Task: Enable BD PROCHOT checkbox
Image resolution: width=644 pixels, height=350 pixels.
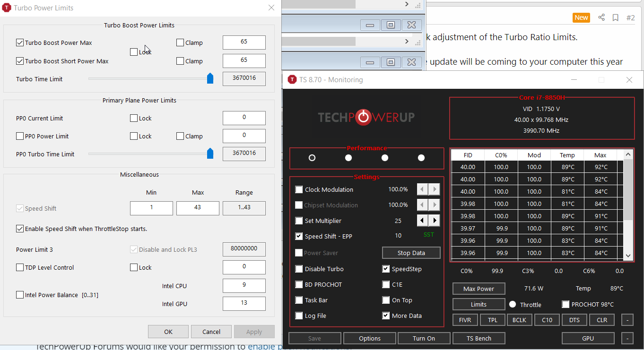Action: point(299,284)
